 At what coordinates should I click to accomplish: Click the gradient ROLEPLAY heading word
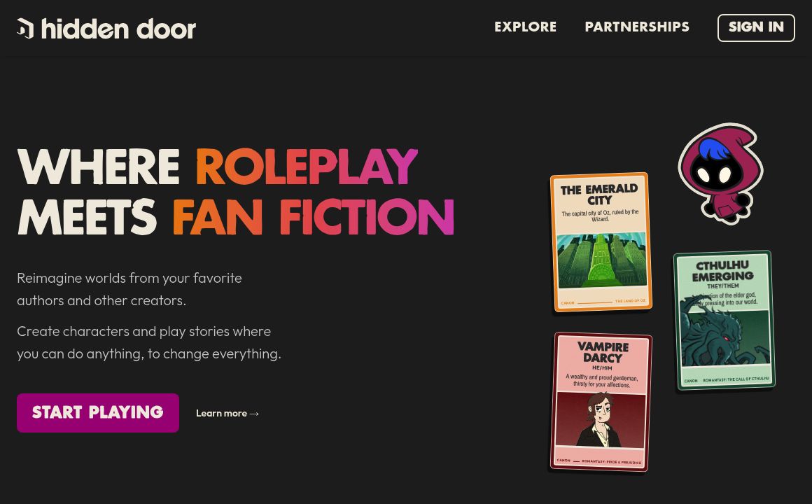307,167
